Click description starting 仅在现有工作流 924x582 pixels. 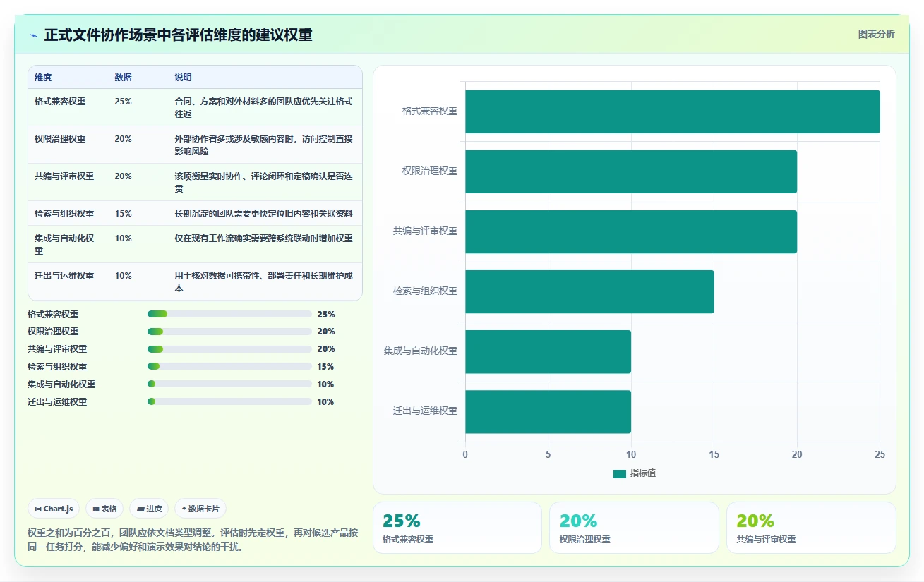pos(264,238)
